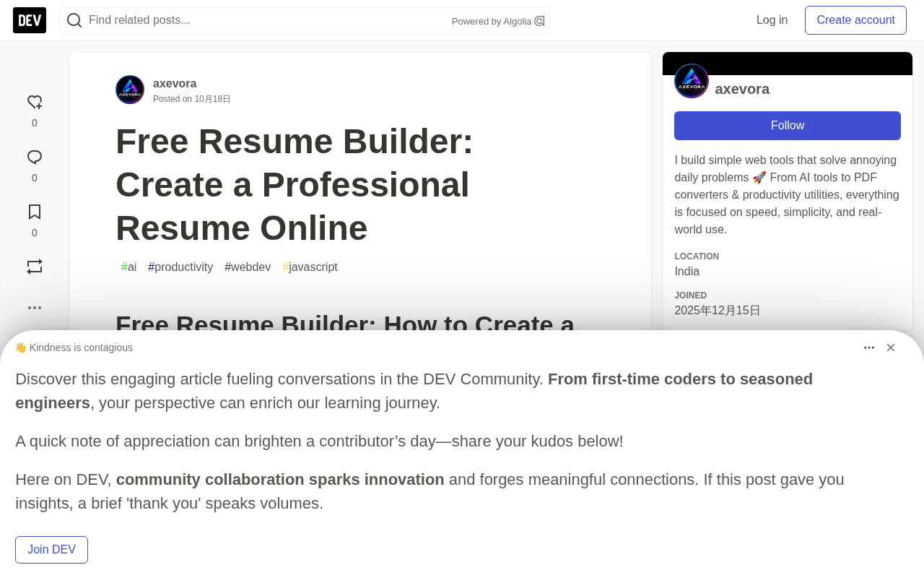The image size is (924, 578).
Task: Open the axevora avatar in the profile card
Action: click(692, 81)
